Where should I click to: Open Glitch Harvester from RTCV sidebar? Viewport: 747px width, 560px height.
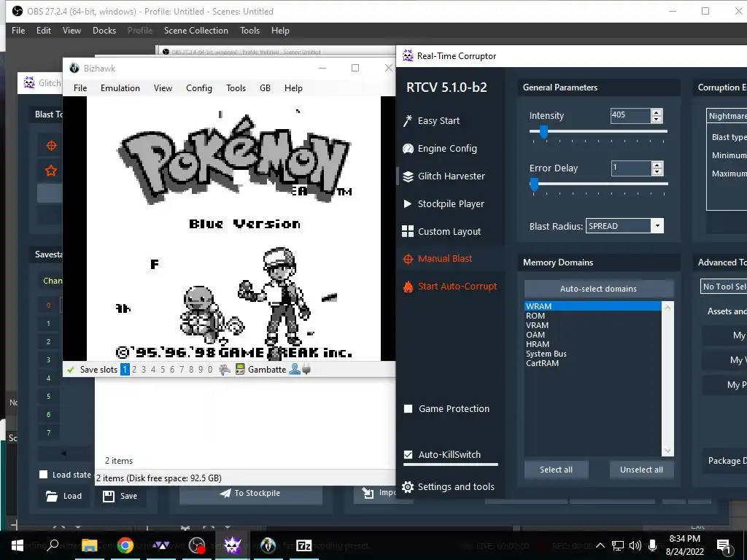click(444, 176)
